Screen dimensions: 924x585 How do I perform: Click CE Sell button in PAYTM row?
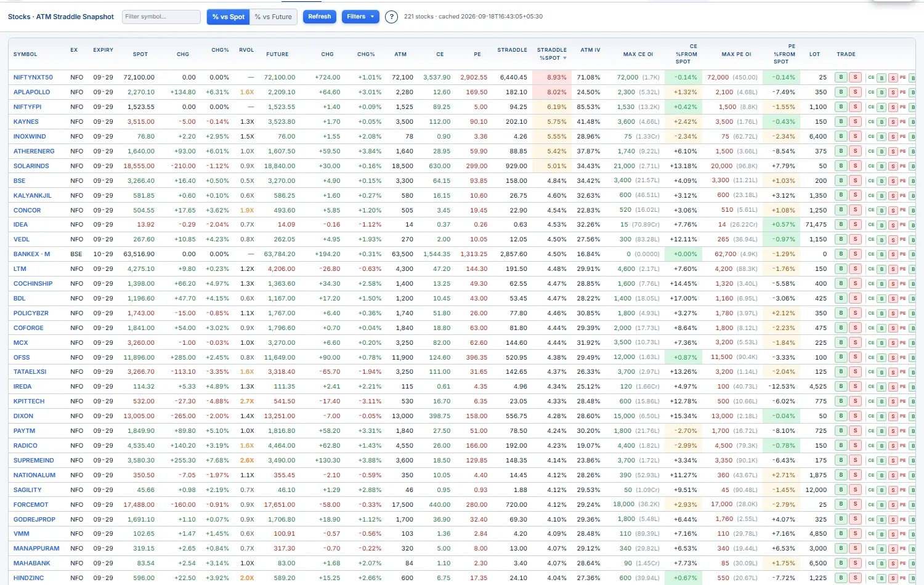tap(893, 431)
